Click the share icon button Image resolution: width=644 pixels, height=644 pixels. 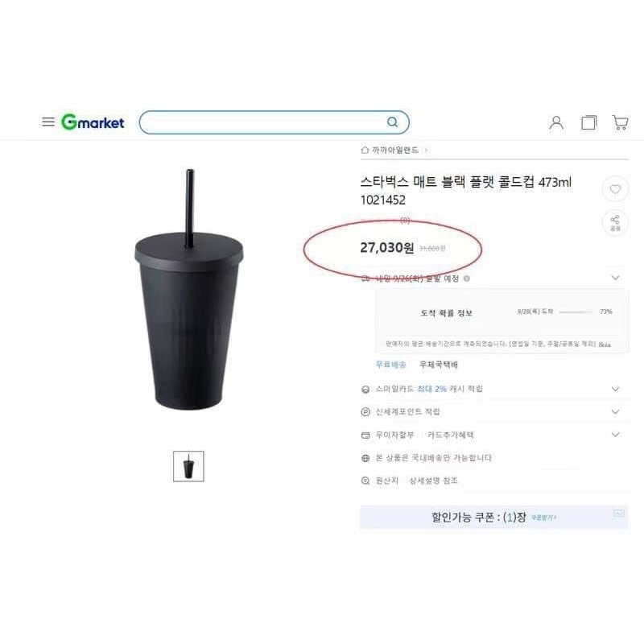coord(615,223)
